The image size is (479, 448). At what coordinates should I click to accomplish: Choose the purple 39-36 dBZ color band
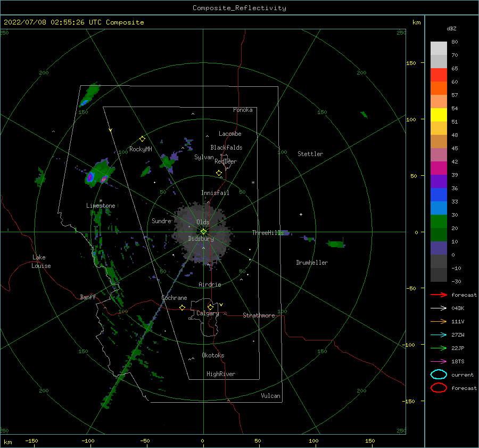pos(439,182)
